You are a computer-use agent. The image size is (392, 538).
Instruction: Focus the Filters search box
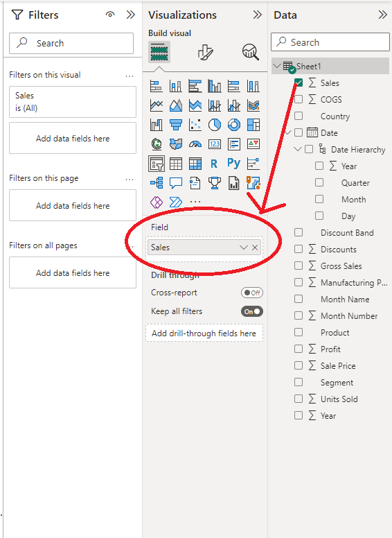point(71,43)
